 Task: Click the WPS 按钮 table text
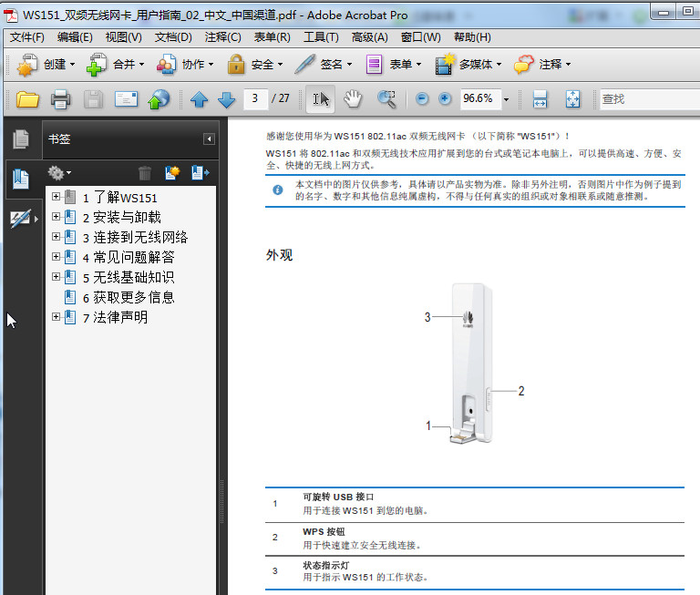324,531
